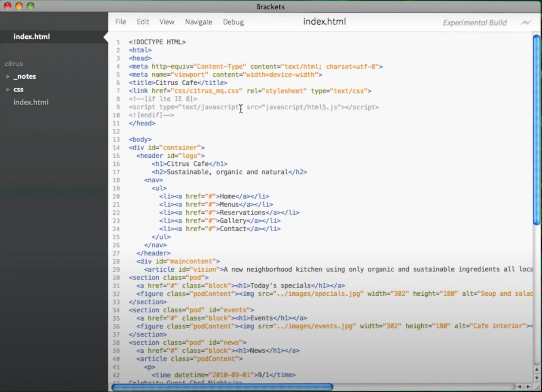Open the View menu
Image resolution: width=542 pixels, height=392 pixels.
click(167, 22)
